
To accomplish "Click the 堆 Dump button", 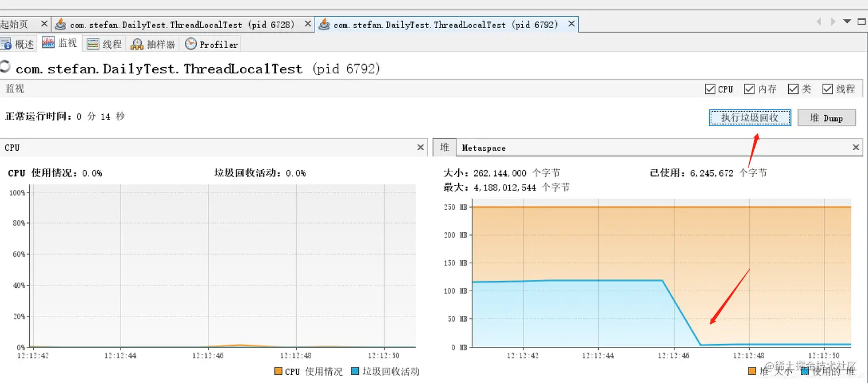I will coord(827,118).
